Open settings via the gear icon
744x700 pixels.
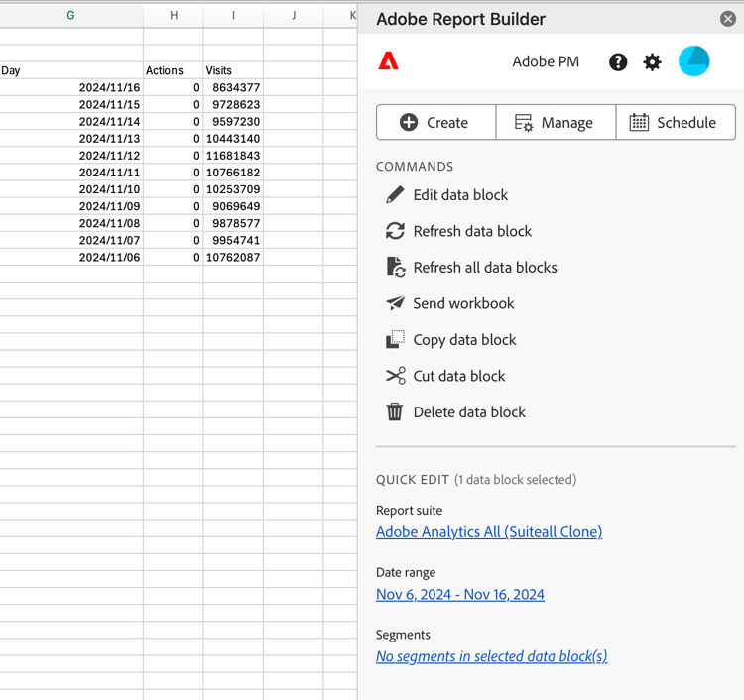[x=652, y=62]
